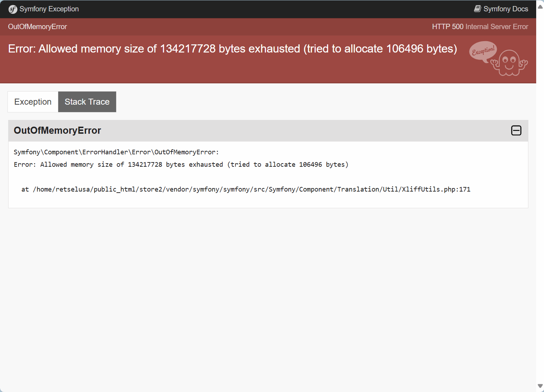The image size is (544, 392).
Task: Click the OutOfMemoryError label in red bar
Action: tap(37, 27)
